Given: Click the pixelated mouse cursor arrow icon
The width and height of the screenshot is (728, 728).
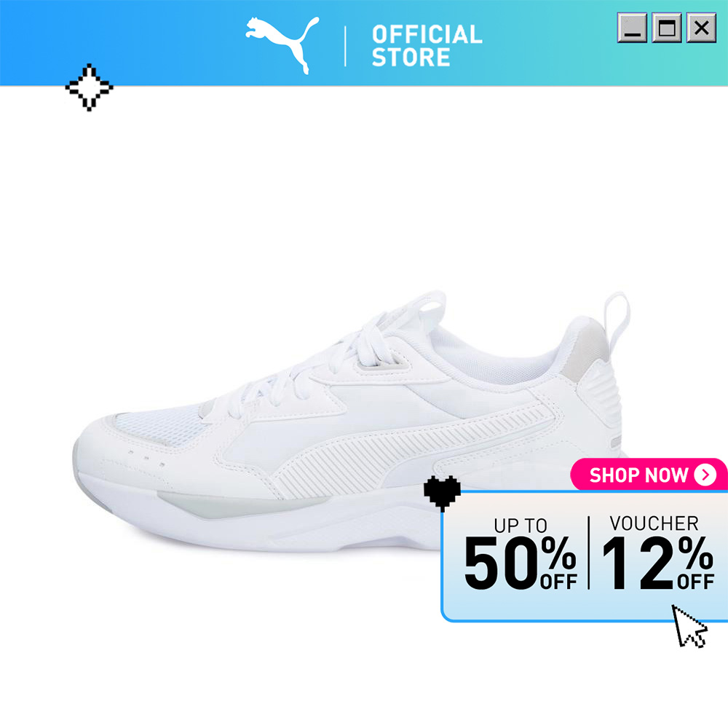Looking at the screenshot, I should point(689,626).
